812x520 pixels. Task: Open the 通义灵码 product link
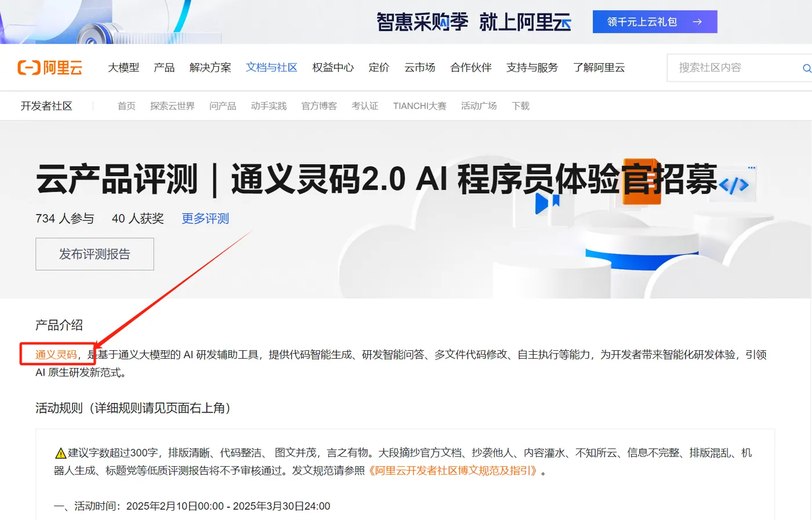[56, 355]
